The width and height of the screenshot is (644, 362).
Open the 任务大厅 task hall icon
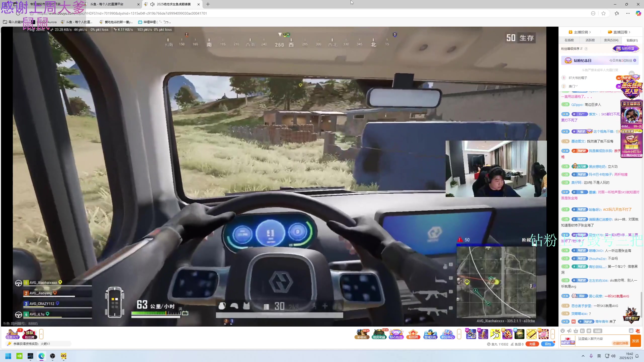tap(13, 334)
